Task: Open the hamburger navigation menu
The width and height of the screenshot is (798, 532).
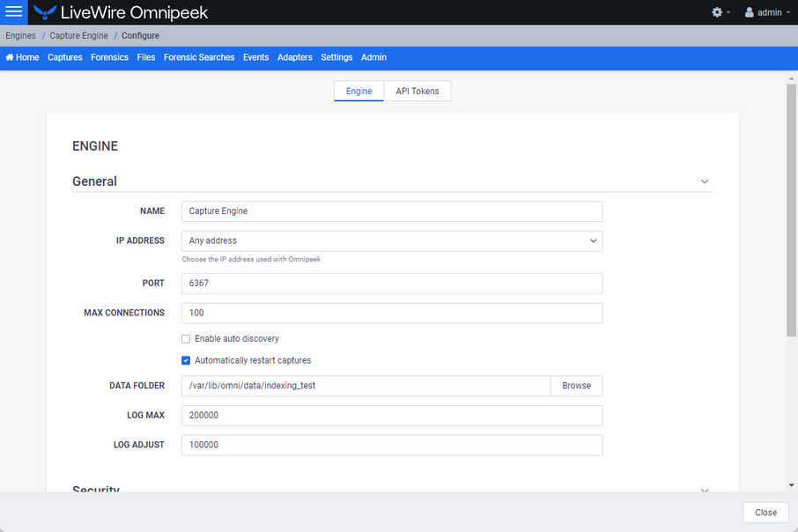Action: [x=14, y=11]
